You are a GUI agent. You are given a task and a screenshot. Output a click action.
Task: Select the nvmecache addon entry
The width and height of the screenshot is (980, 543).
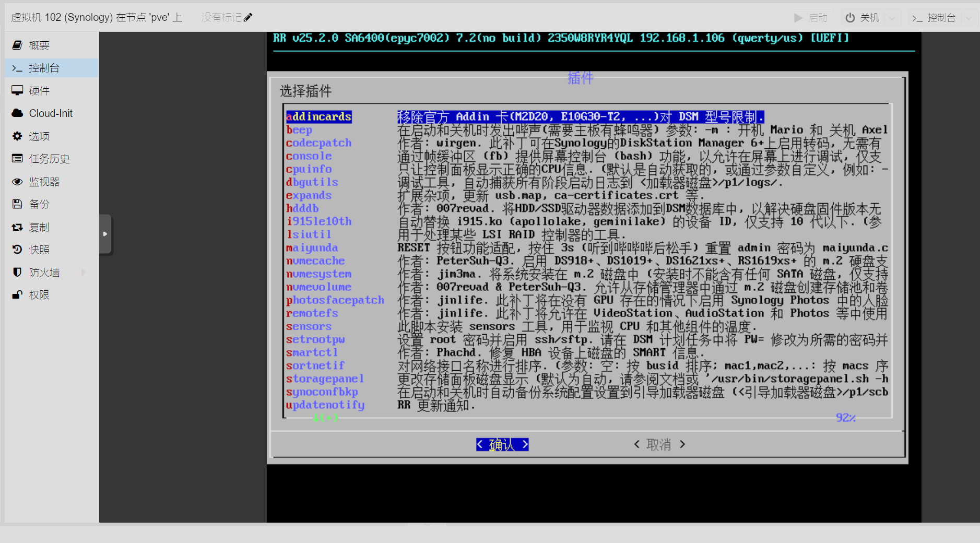[315, 261]
